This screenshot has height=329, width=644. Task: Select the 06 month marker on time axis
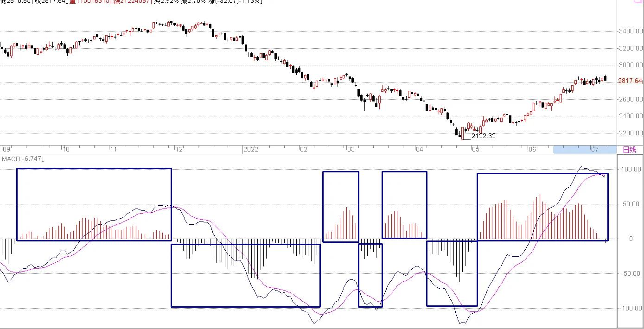(x=532, y=149)
